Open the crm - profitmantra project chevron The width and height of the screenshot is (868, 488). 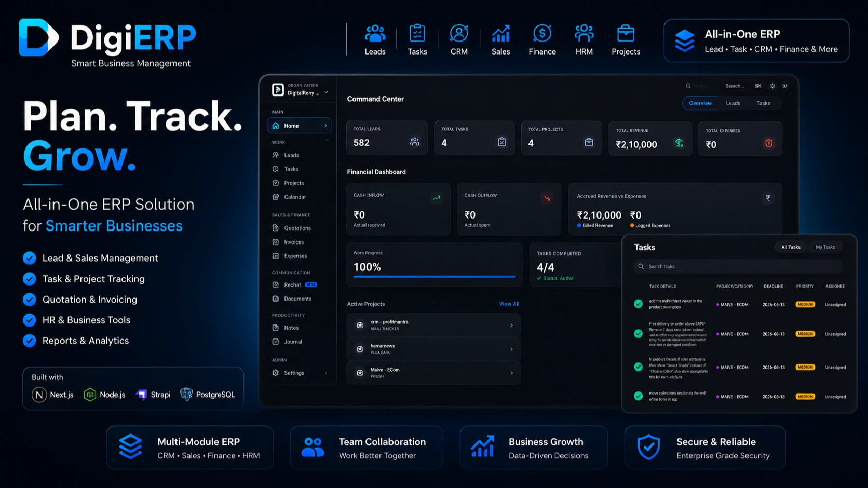point(511,326)
